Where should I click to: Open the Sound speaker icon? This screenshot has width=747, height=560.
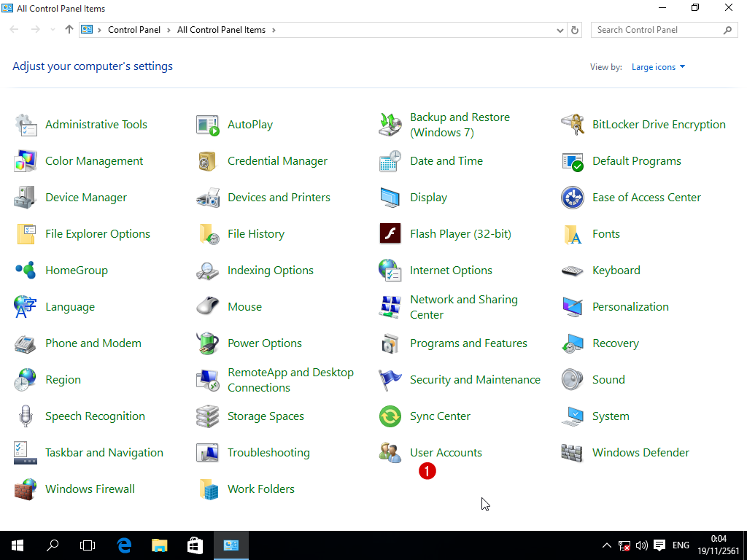pos(573,380)
